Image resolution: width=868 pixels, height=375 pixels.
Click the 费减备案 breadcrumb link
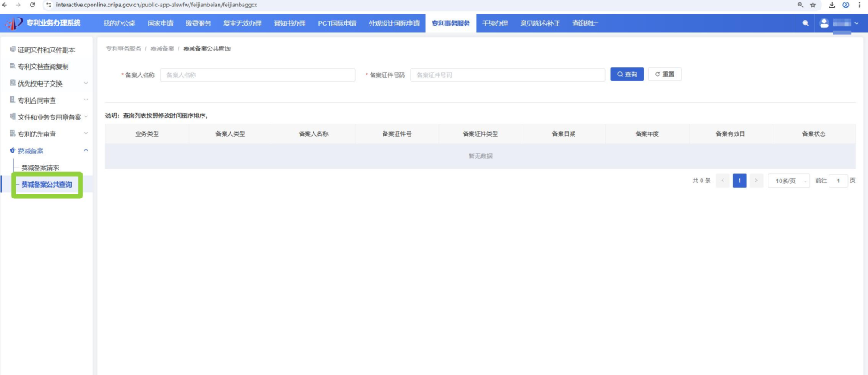pos(162,49)
